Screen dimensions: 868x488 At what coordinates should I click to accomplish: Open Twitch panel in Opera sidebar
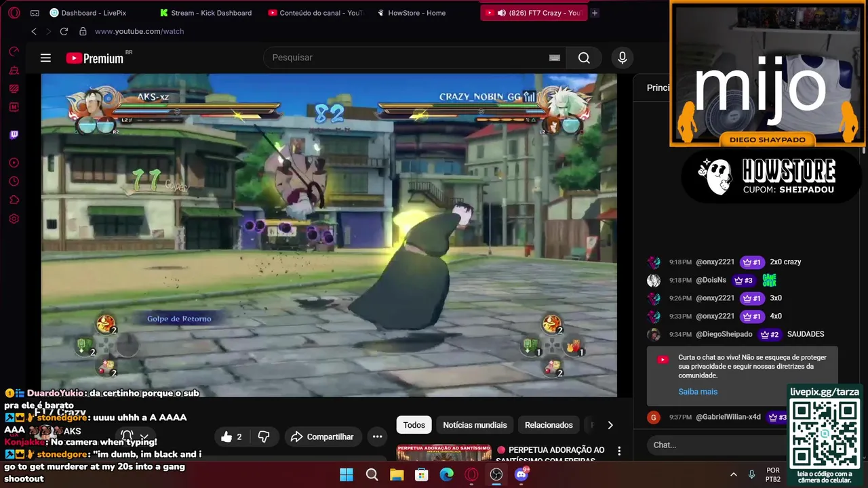click(x=14, y=135)
